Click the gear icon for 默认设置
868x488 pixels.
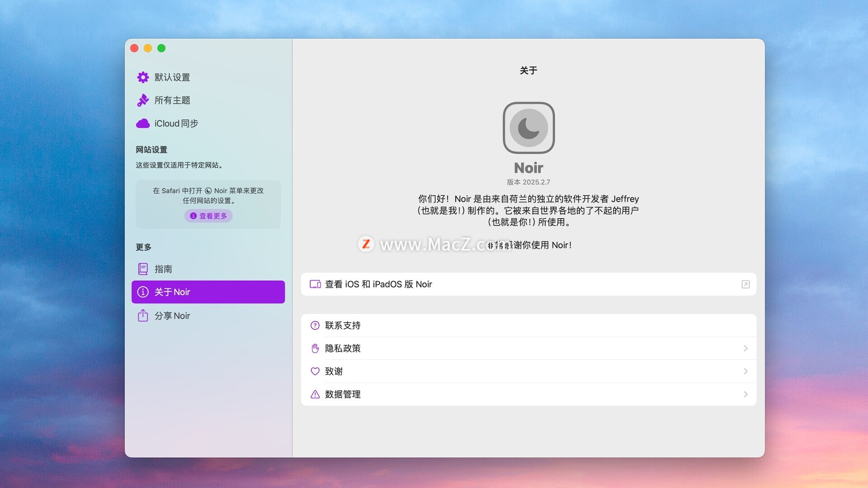143,77
